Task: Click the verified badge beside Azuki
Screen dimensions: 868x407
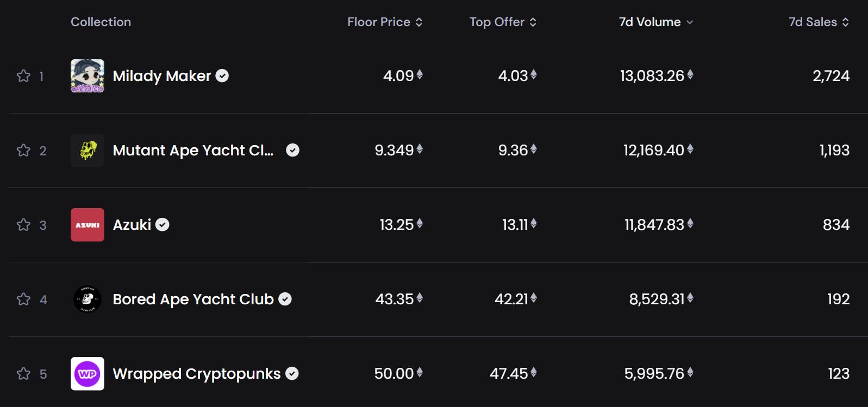Action: coord(163,224)
